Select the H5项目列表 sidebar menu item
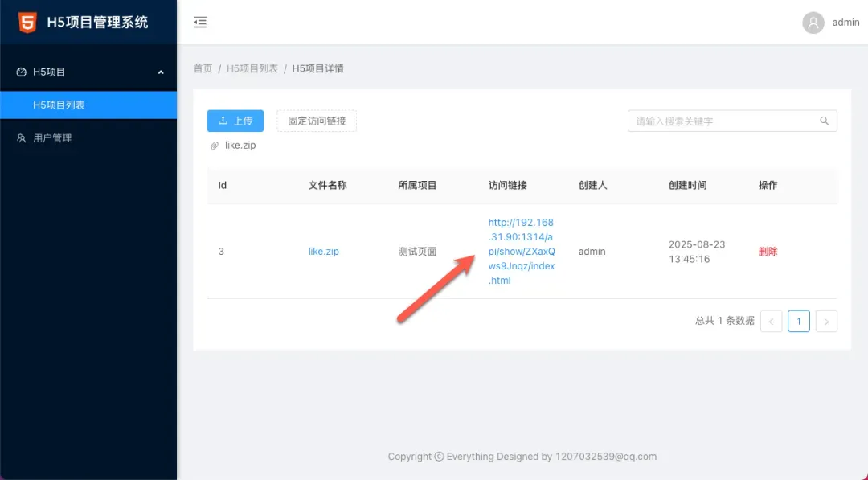Image resolution: width=868 pixels, height=480 pixels. (x=59, y=105)
